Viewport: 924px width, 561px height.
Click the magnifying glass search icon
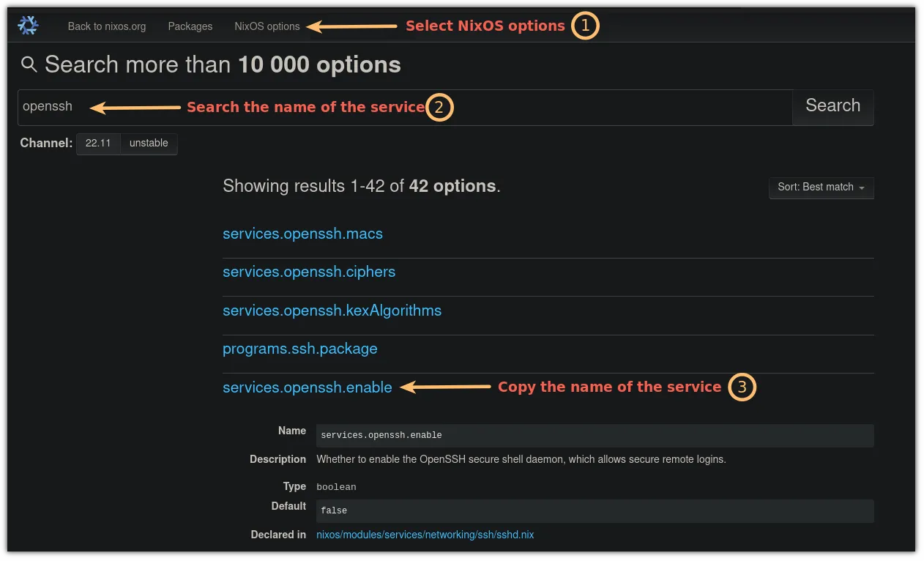point(29,64)
